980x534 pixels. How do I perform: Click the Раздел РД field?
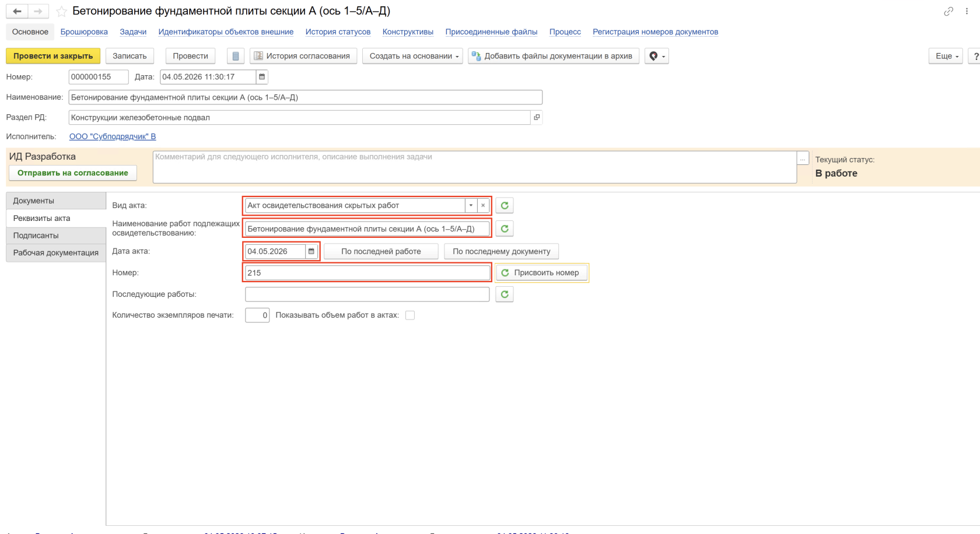point(300,117)
